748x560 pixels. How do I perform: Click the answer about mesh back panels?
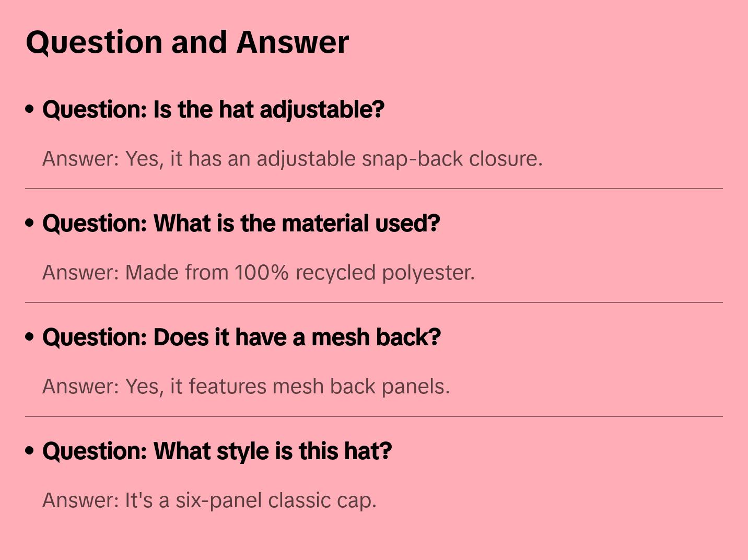[x=246, y=387]
